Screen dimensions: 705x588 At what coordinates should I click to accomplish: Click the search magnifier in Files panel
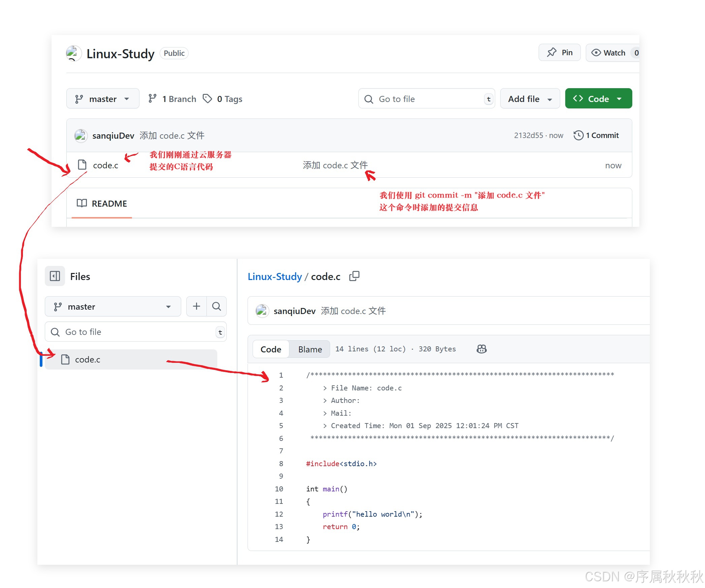(217, 306)
